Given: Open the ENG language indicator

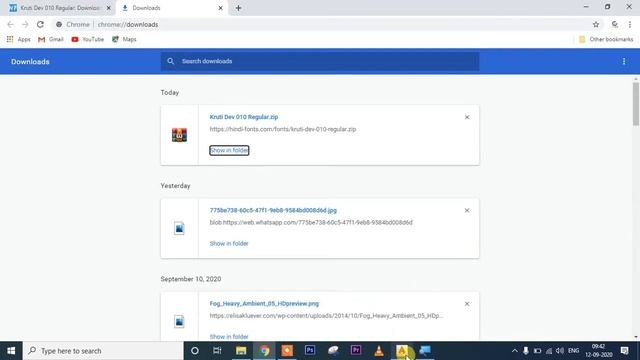Looking at the screenshot, I should (x=573, y=351).
